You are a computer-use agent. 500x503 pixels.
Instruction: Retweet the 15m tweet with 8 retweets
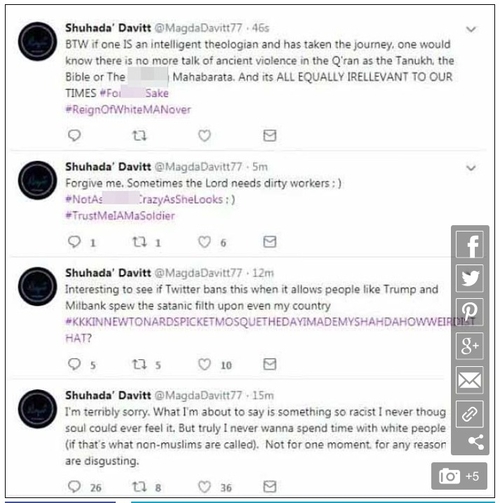[x=139, y=487]
